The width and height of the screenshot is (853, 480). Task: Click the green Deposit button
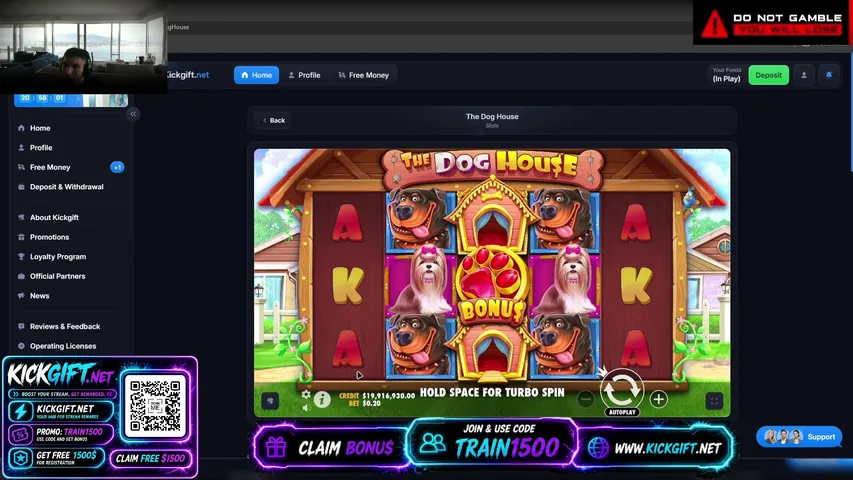(x=768, y=75)
